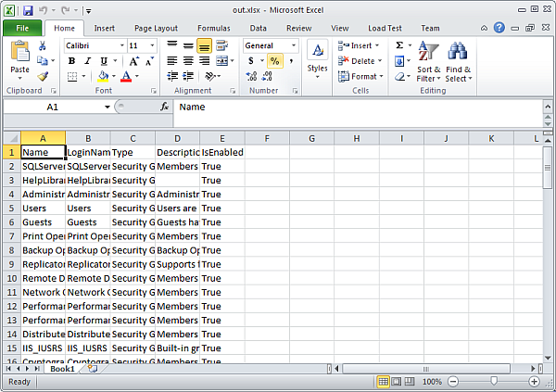Click zoom out minus button
Image resolution: width=556 pixels, height=392 pixels.
coord(453,382)
